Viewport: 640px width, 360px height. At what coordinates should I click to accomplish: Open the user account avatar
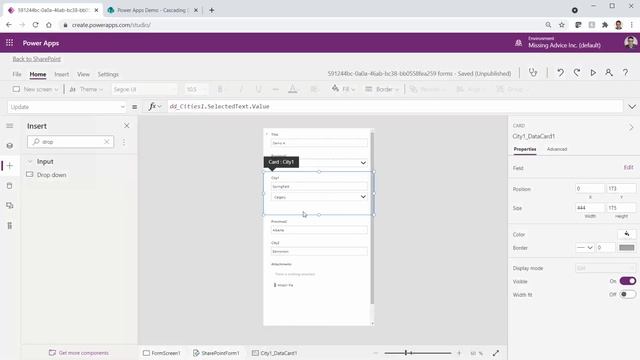631,42
